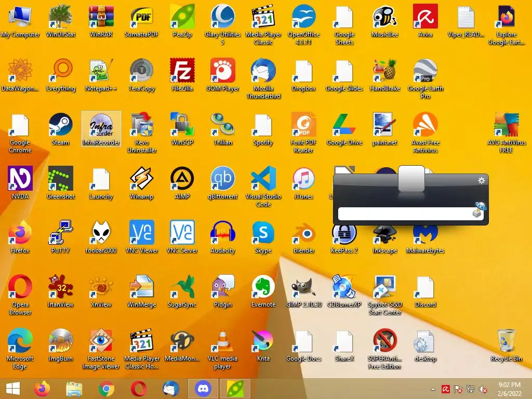Open Action Center flag icon
This screenshot has height=399, width=532.
coord(458,389)
